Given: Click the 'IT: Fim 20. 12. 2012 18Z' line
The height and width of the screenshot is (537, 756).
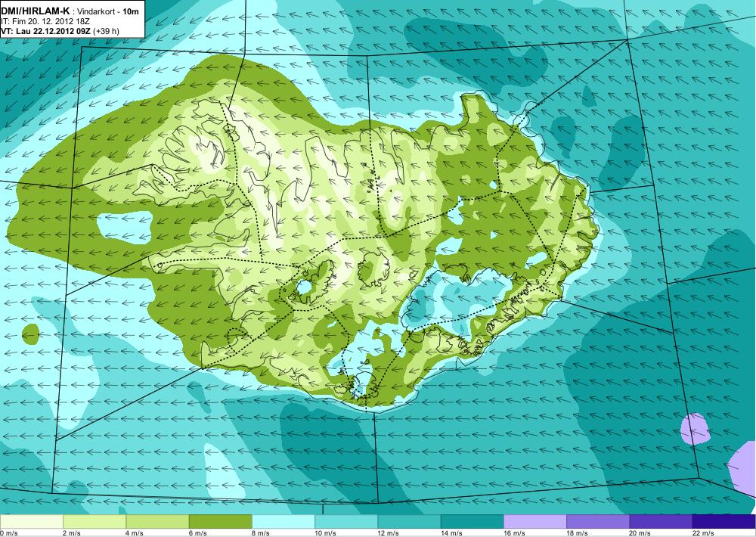Looking at the screenshot, I should [46, 21].
